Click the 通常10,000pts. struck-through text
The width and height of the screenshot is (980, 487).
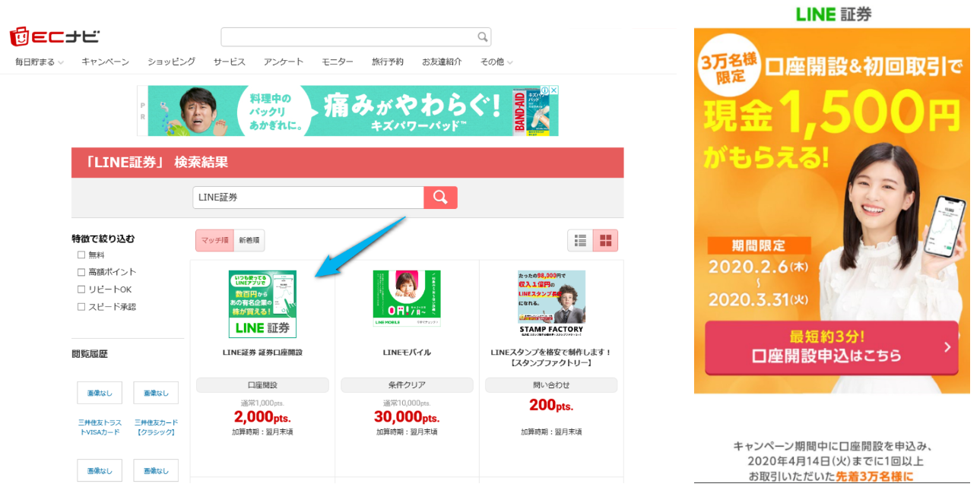407,403
